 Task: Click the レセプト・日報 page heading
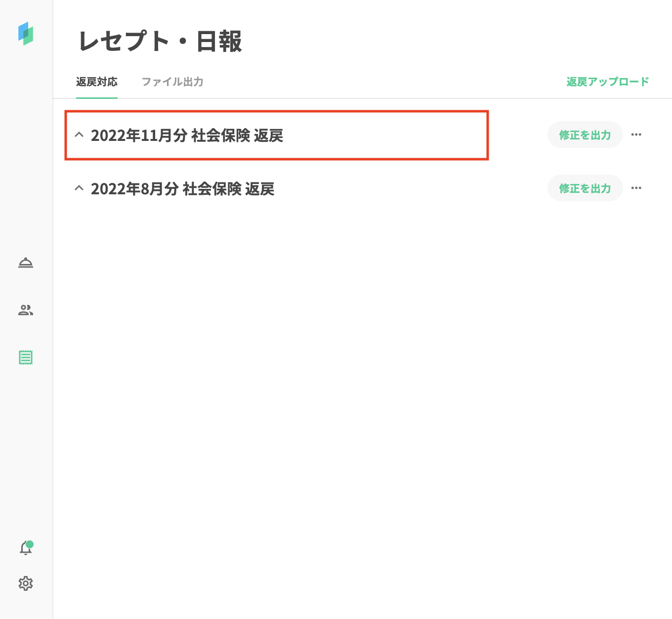point(160,41)
